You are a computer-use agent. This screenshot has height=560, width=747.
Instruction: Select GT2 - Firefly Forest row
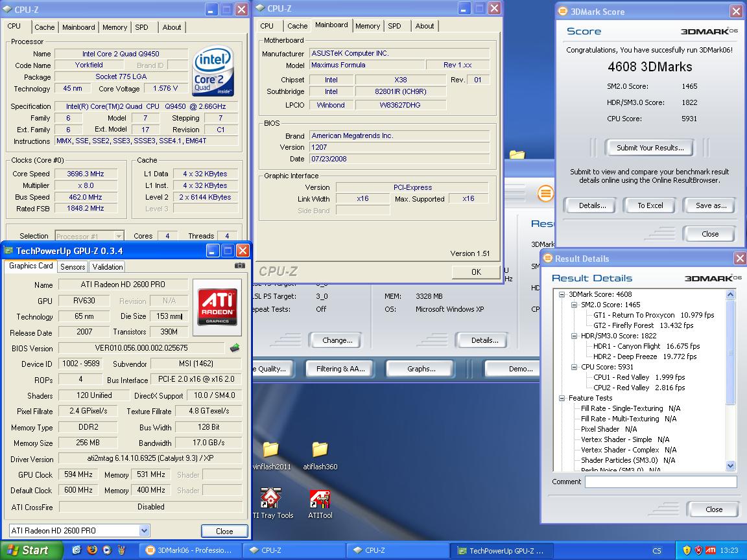tap(643, 325)
